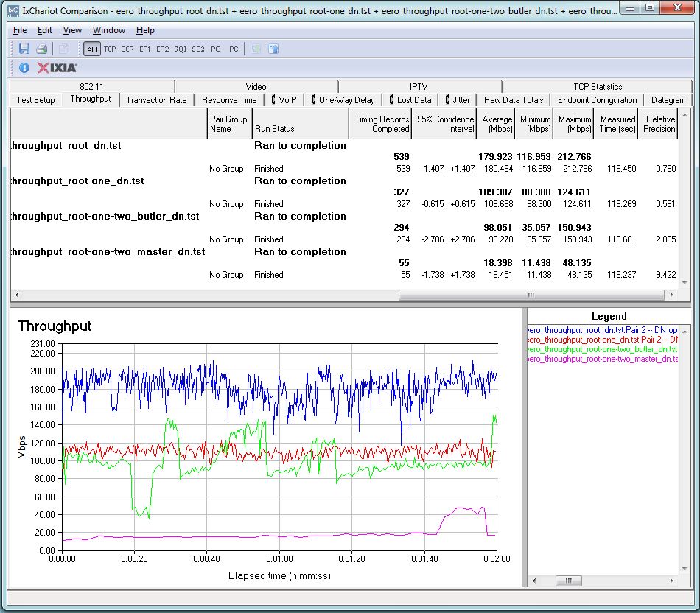Open the Window menu
This screenshot has height=613, width=700.
tap(108, 30)
